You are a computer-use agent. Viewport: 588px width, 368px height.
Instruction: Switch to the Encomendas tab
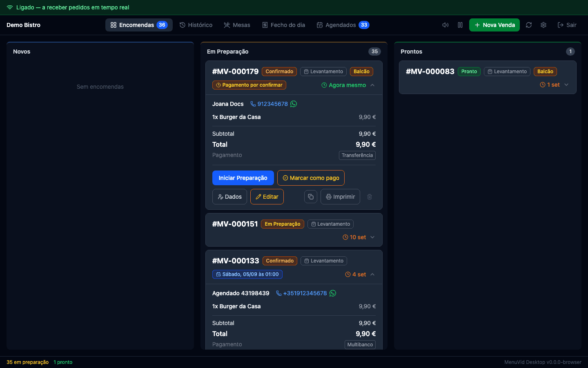139,25
